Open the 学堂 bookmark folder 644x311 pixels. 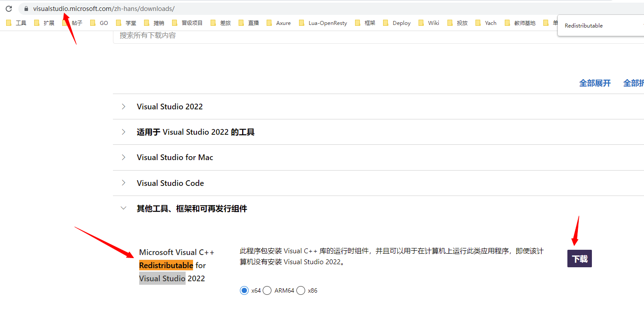pyautogui.click(x=126, y=23)
